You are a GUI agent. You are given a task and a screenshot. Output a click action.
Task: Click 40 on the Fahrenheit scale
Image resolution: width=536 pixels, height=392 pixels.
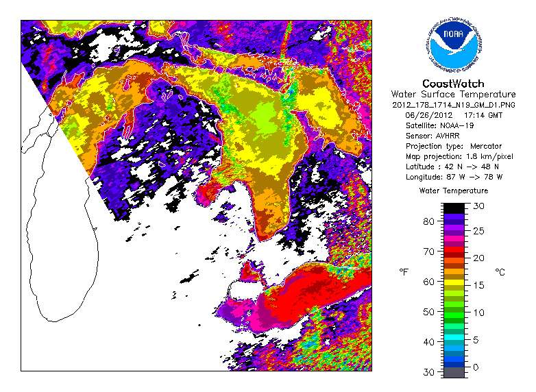428,342
